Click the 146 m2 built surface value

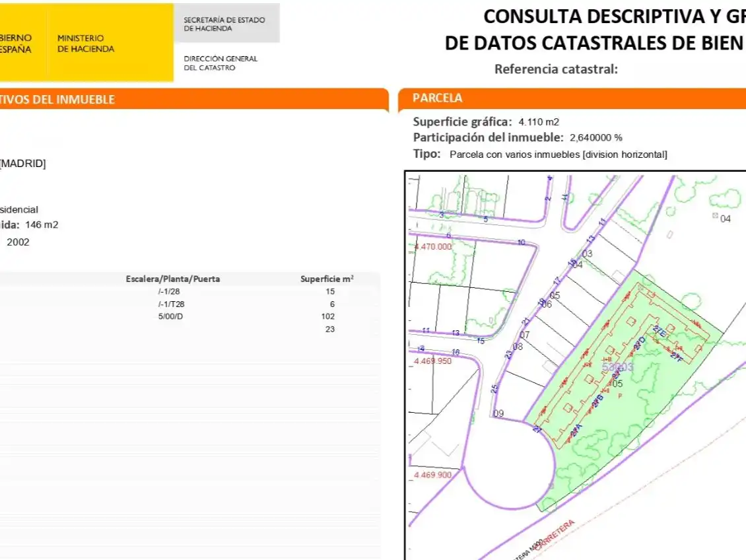(x=42, y=225)
